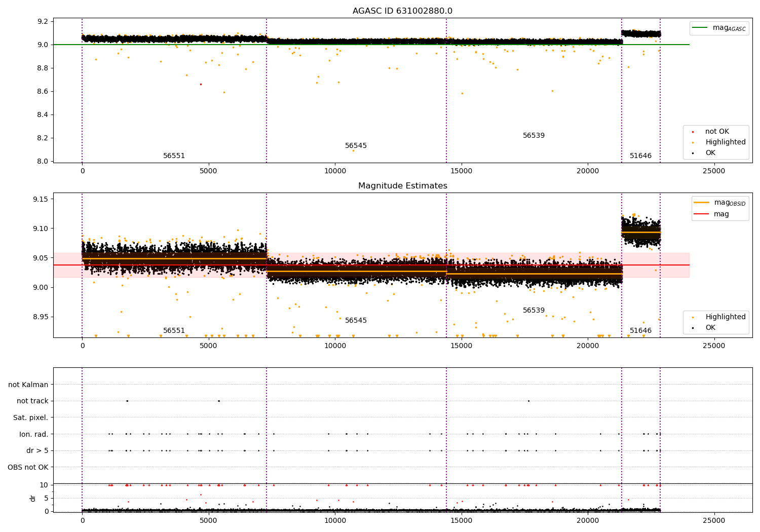Click the 8.95 tick on middle y-axis
760x532 pixels.
[x=41, y=317]
